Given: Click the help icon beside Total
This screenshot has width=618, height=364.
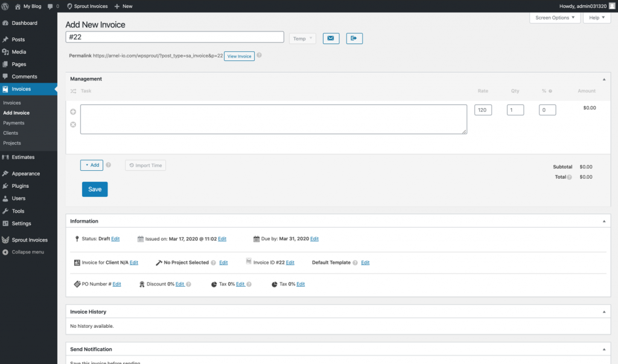Looking at the screenshot, I should click(570, 177).
